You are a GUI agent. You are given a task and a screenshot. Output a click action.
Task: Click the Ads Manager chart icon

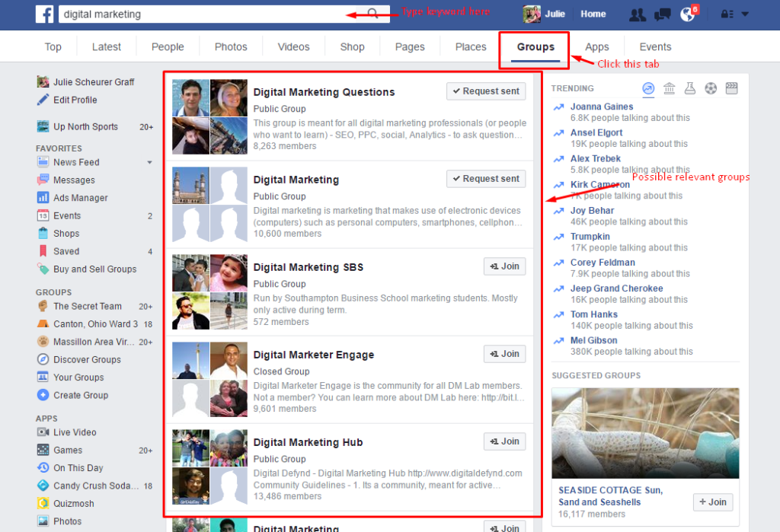click(x=43, y=198)
